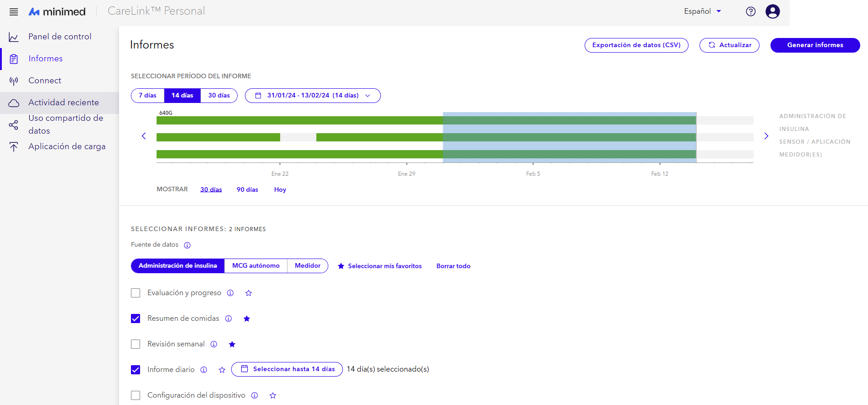Check the Revisión semanal checkbox
This screenshot has width=868, height=405.
[x=136, y=344]
